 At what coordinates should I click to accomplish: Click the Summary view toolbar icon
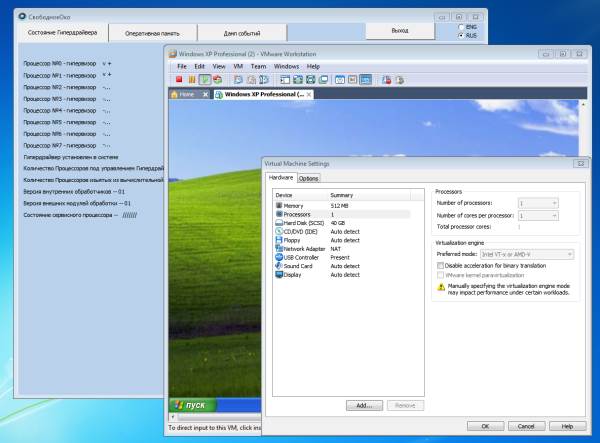point(340,80)
